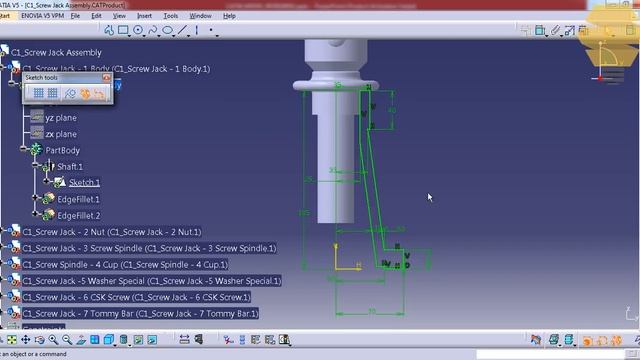Activate the Pan view tool
This screenshot has height=360, width=640.
click(26, 340)
